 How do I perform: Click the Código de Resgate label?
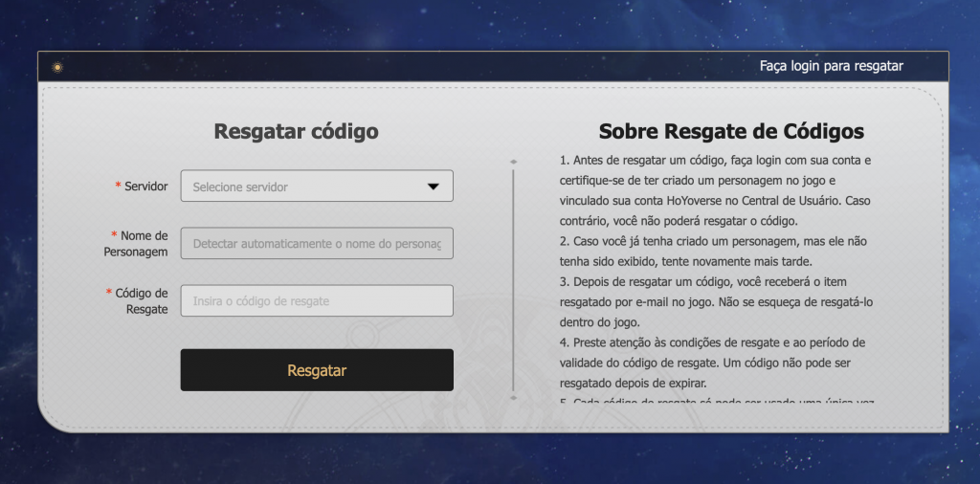tap(142, 301)
